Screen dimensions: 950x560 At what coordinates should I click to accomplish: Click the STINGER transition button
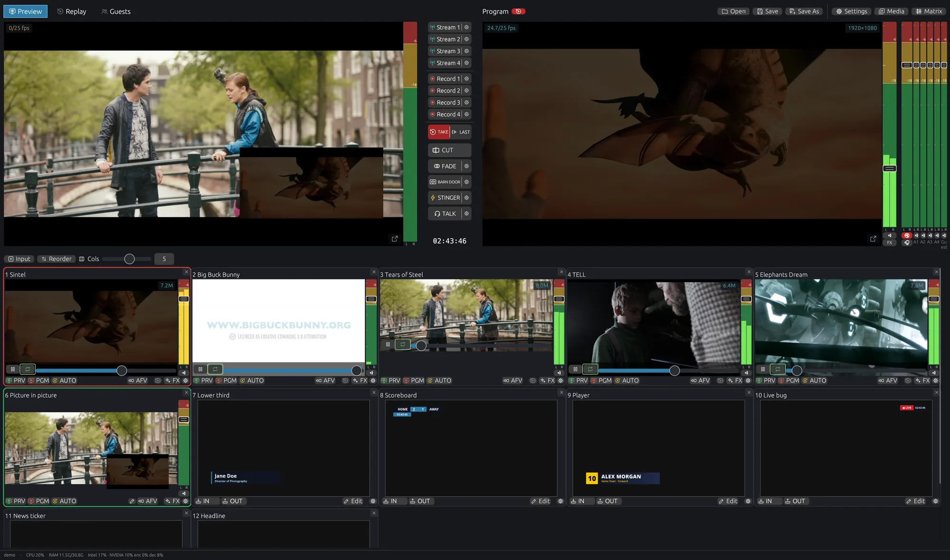click(x=445, y=198)
